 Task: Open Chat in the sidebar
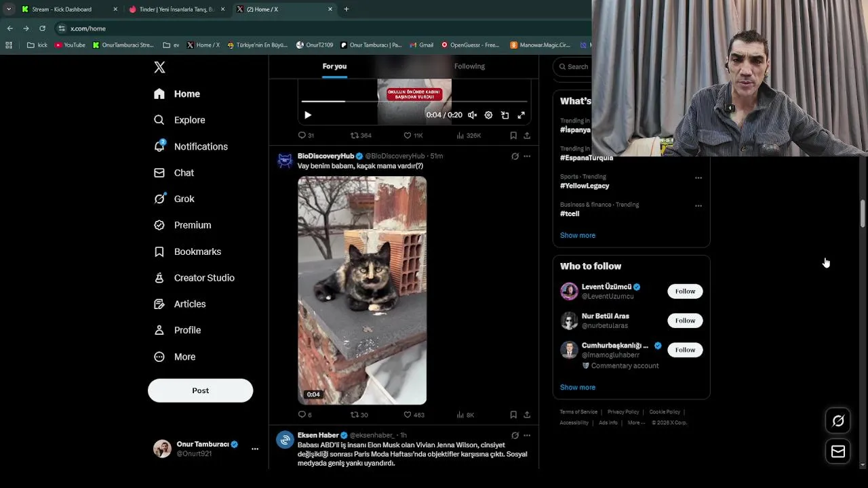(x=174, y=173)
